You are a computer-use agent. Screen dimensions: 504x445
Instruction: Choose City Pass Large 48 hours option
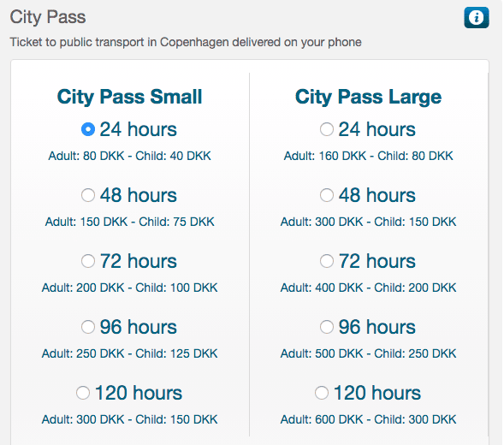(327, 195)
